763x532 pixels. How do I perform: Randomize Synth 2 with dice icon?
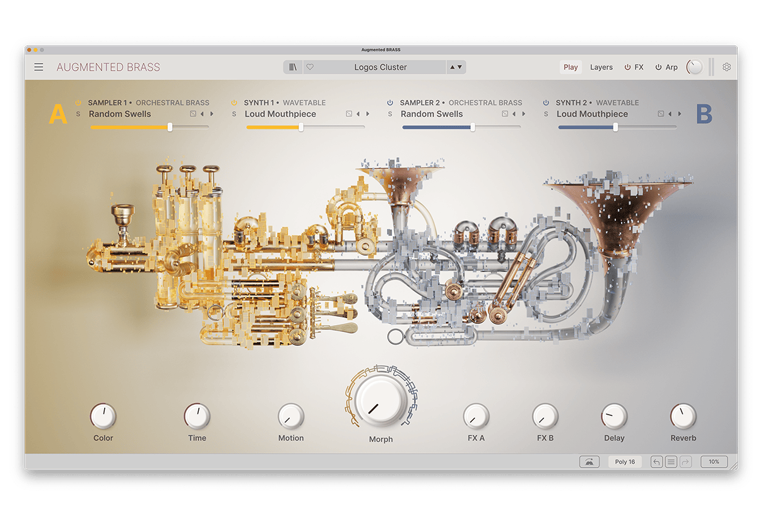661,114
